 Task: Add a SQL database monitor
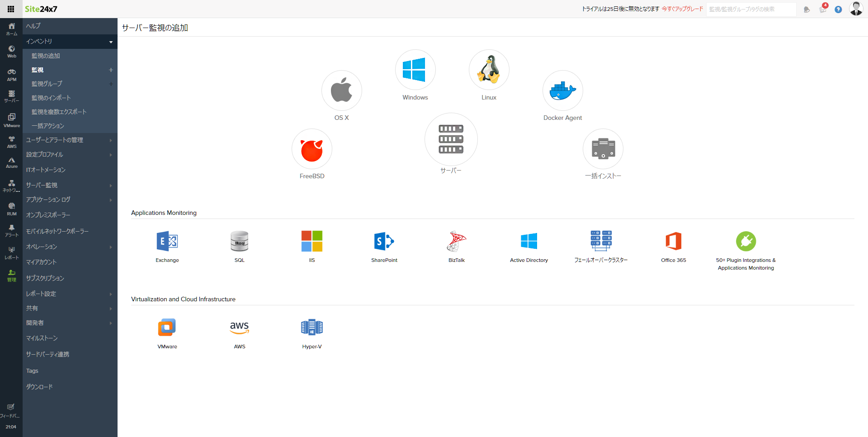[x=240, y=241]
